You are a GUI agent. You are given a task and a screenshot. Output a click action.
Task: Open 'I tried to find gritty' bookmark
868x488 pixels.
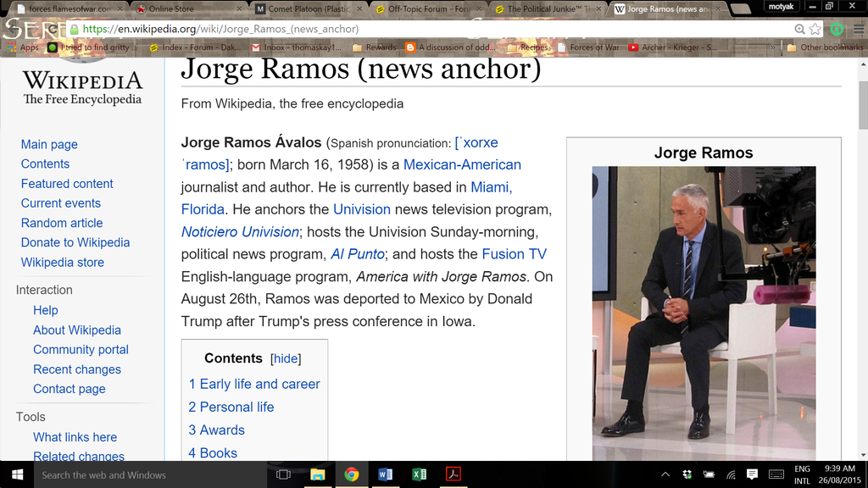pyautogui.click(x=92, y=47)
